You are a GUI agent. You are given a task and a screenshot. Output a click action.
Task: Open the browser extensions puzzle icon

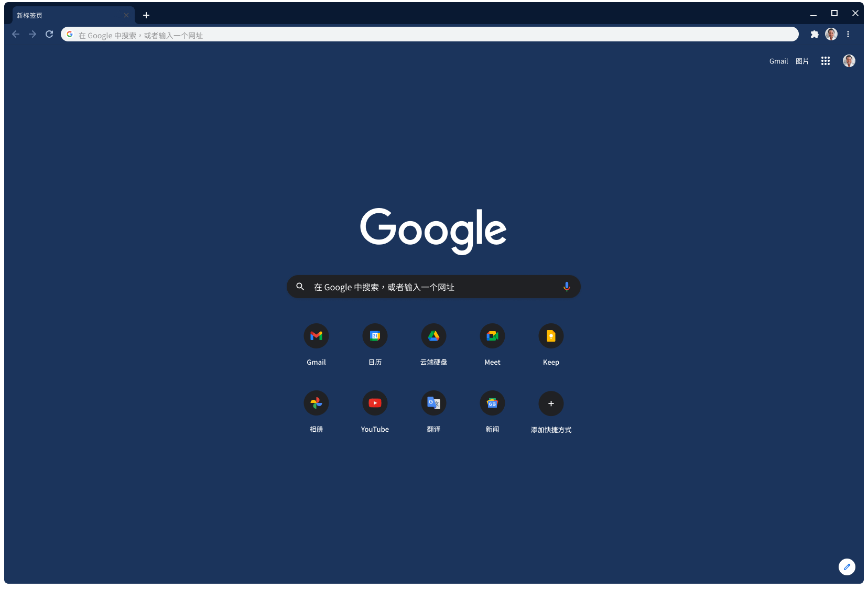click(x=815, y=34)
